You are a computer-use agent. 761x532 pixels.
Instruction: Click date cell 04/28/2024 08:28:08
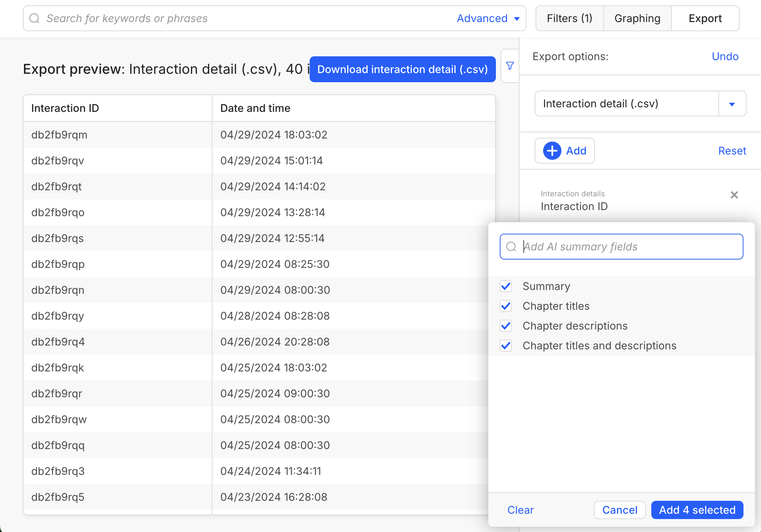[x=275, y=316]
